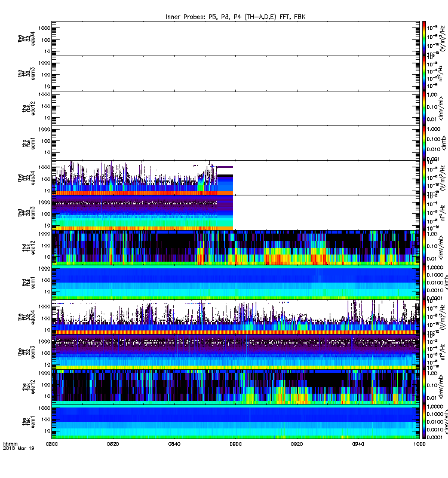Click the 0920 time axis label
This screenshot has width=448, height=478.
coord(297,444)
